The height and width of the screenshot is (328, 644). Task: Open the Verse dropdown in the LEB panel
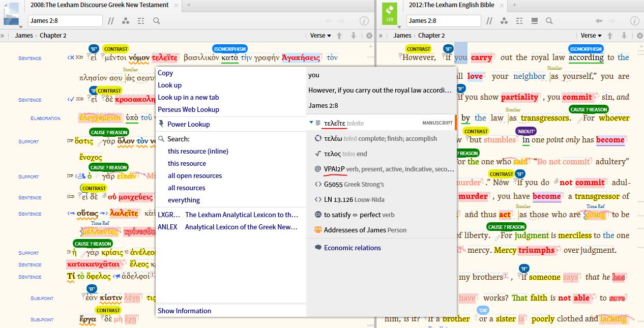pyautogui.click(x=591, y=36)
